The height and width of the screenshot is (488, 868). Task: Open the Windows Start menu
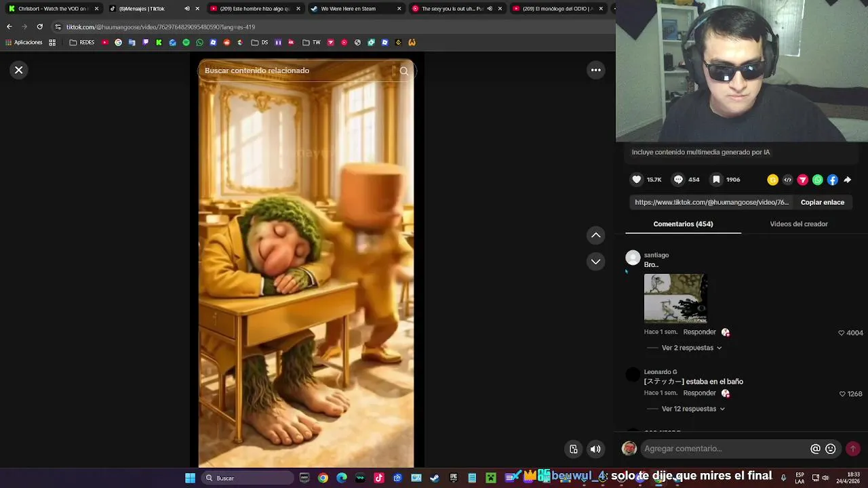point(191,478)
